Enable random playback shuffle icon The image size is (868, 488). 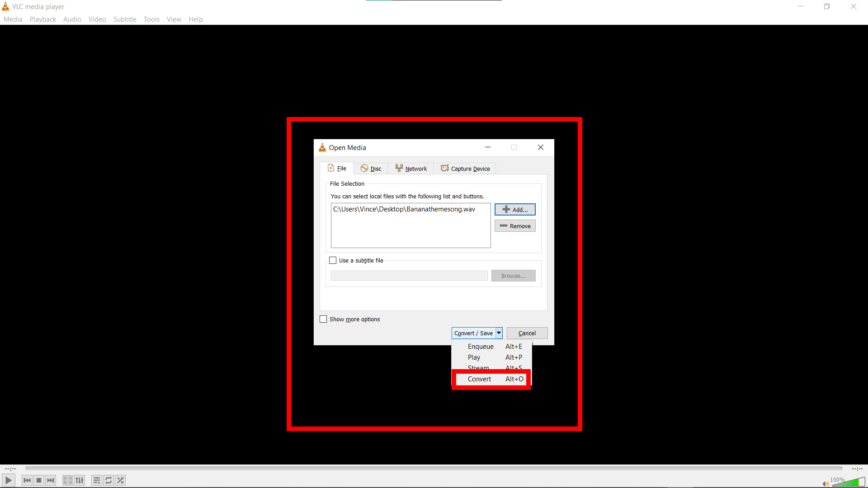point(120,480)
